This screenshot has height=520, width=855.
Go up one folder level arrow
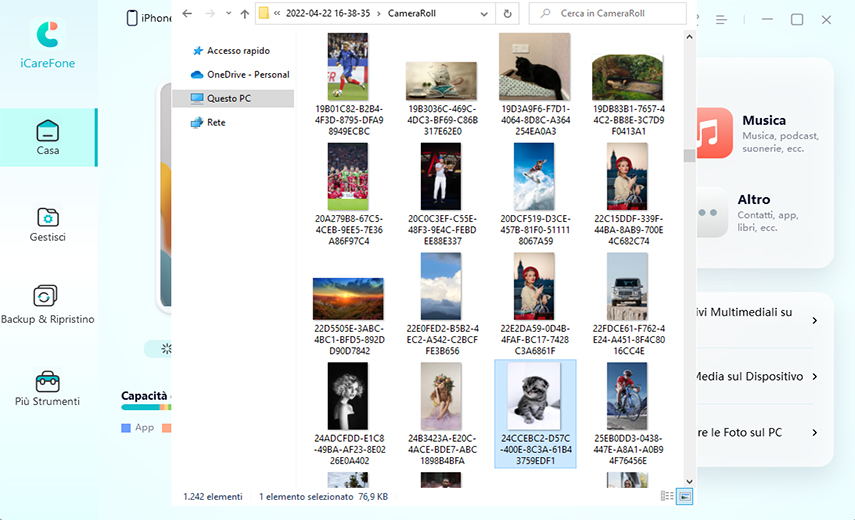[245, 14]
